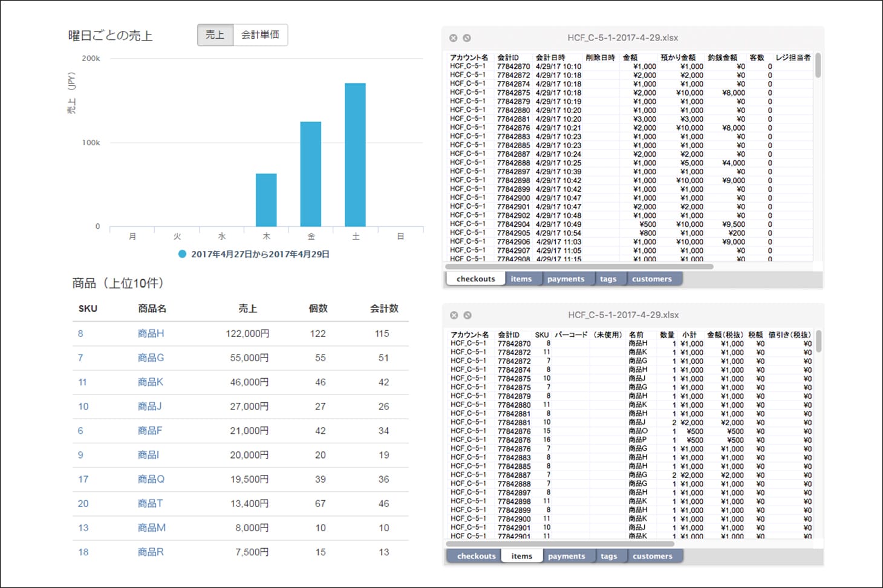Click the horizontal scrollbar of upper spreadsheet
Screen dimensions: 883x588
point(579,266)
